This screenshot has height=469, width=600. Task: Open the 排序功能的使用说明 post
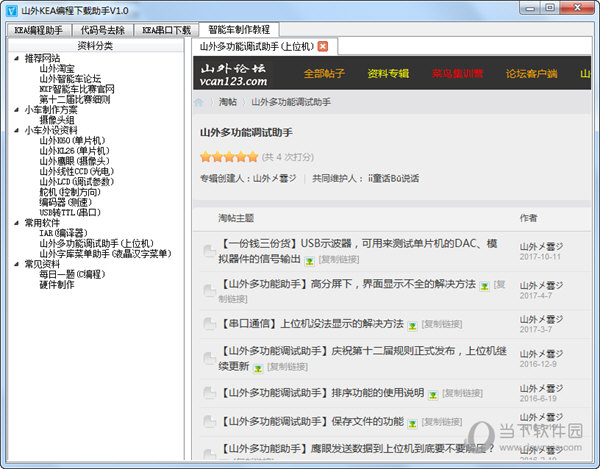tap(322, 392)
